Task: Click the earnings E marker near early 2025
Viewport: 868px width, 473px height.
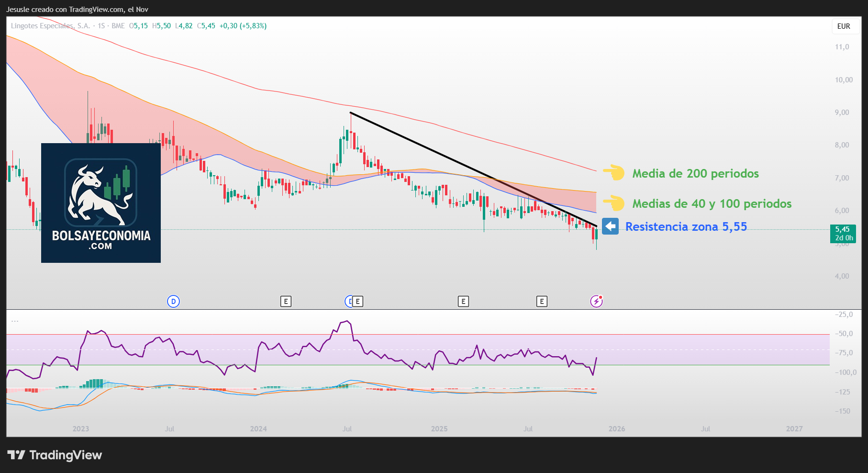Action: point(463,301)
